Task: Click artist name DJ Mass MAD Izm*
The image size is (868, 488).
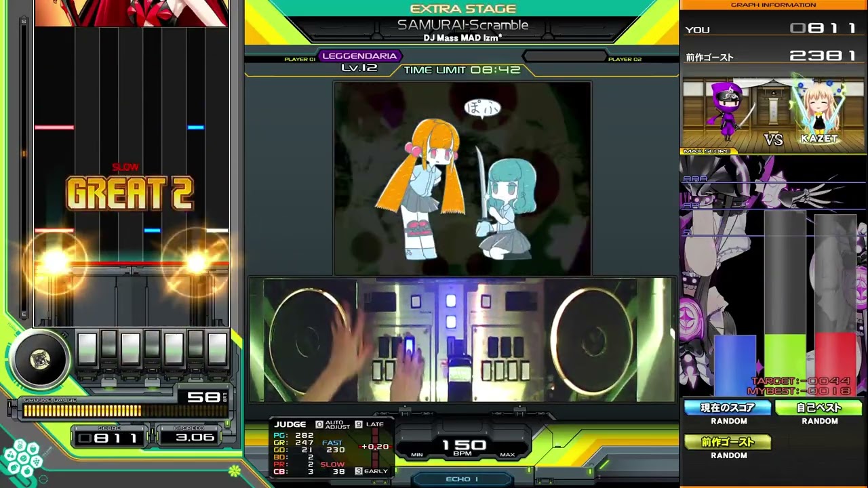Action: [462, 37]
